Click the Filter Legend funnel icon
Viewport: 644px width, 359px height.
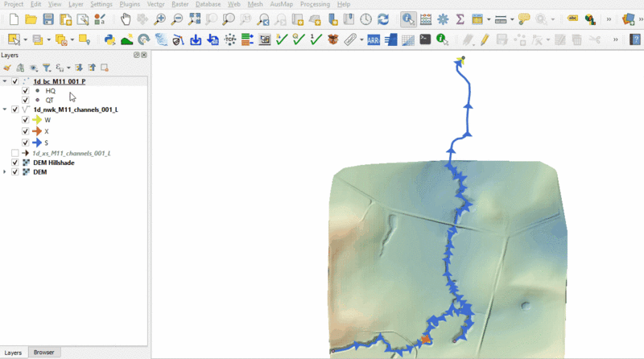(46, 68)
